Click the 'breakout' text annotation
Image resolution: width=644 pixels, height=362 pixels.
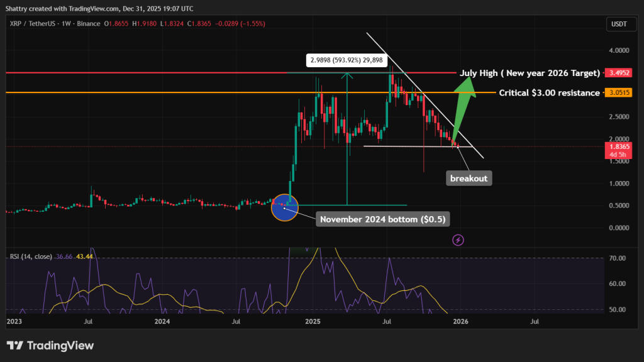coord(468,178)
